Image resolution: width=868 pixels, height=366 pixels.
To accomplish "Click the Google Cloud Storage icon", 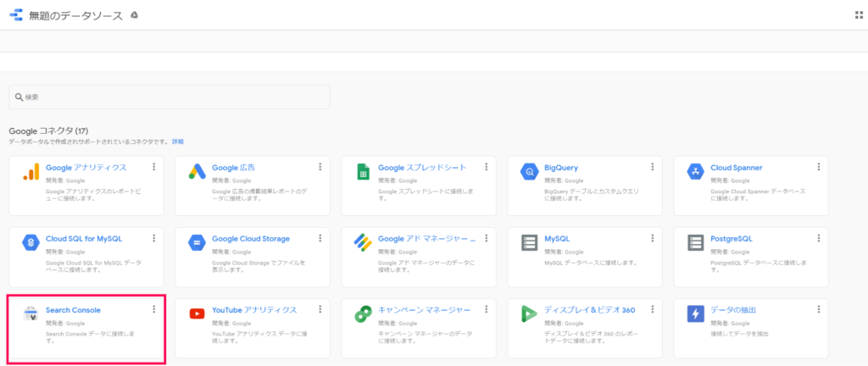I will click(x=197, y=242).
